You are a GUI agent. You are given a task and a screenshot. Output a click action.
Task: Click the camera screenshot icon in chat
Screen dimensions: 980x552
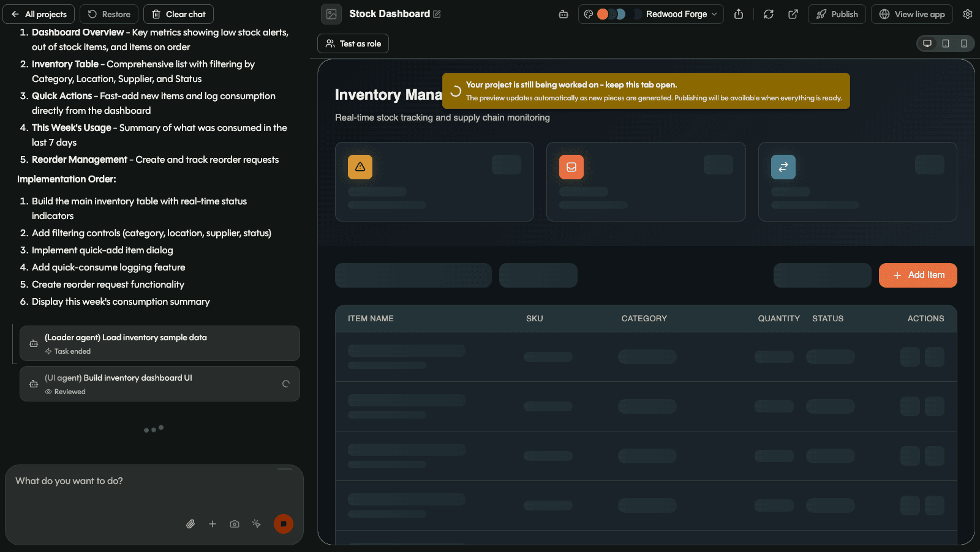(235, 524)
